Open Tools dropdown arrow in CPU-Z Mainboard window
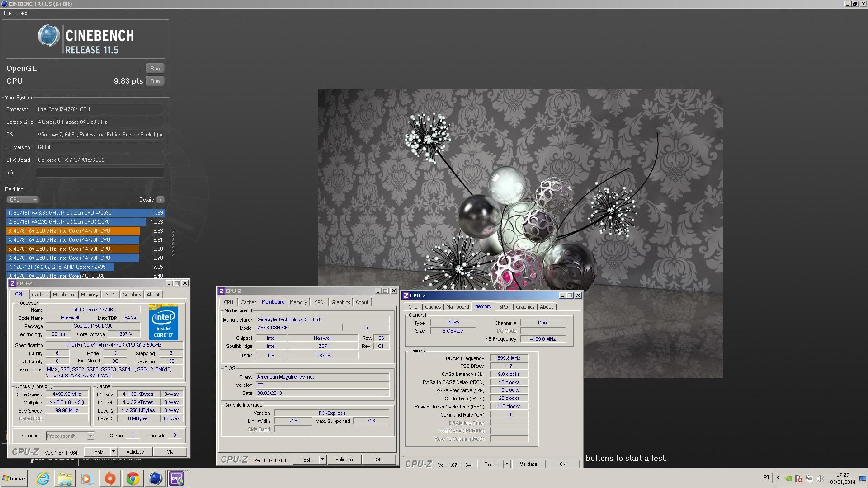The image size is (868, 488). (322, 460)
